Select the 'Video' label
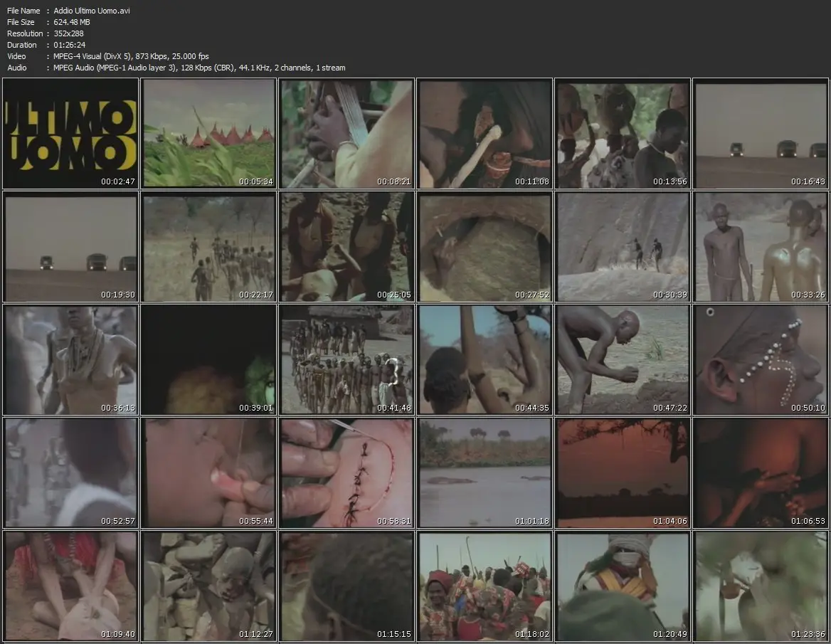 16,56
